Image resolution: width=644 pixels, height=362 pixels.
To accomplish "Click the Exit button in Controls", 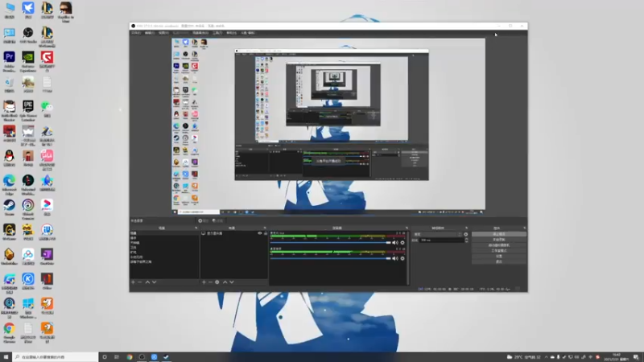I will (499, 261).
